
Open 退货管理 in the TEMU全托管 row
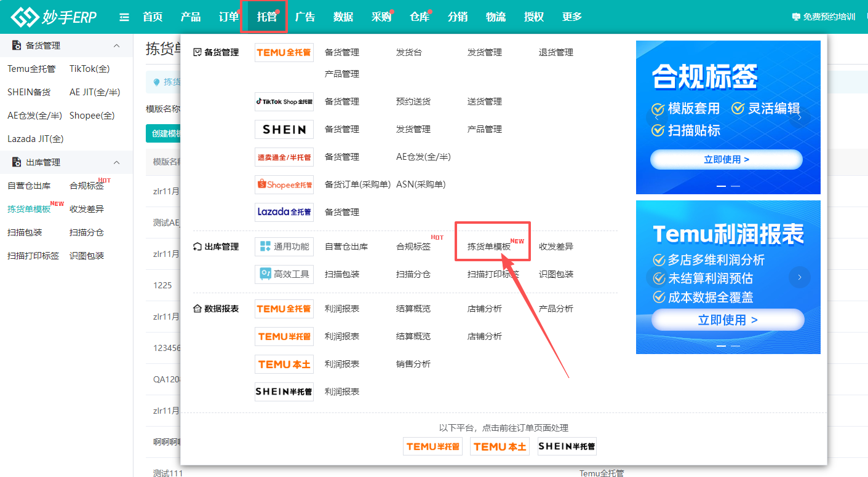pos(556,52)
